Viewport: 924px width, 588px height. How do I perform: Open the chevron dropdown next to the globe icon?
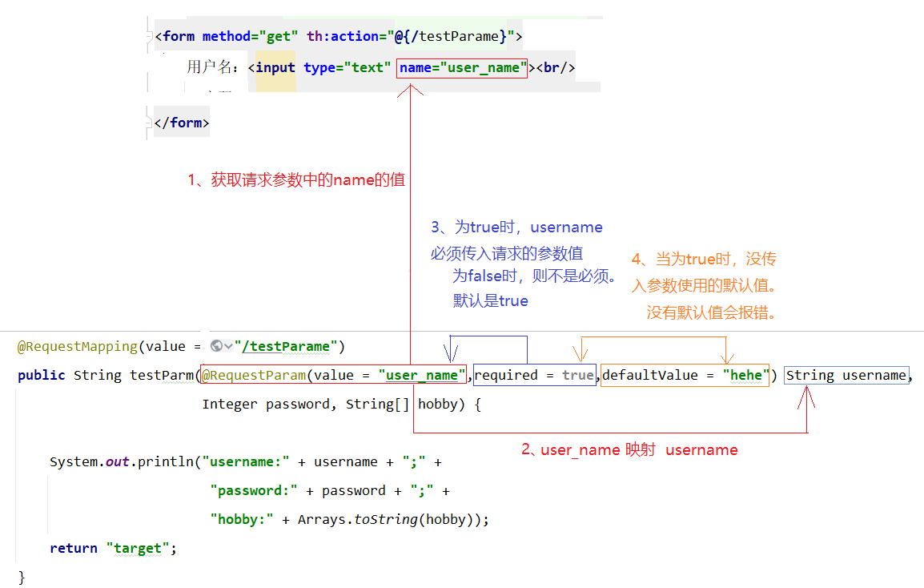click(228, 346)
